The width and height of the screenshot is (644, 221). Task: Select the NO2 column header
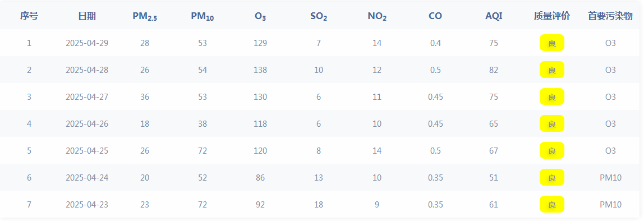(377, 16)
